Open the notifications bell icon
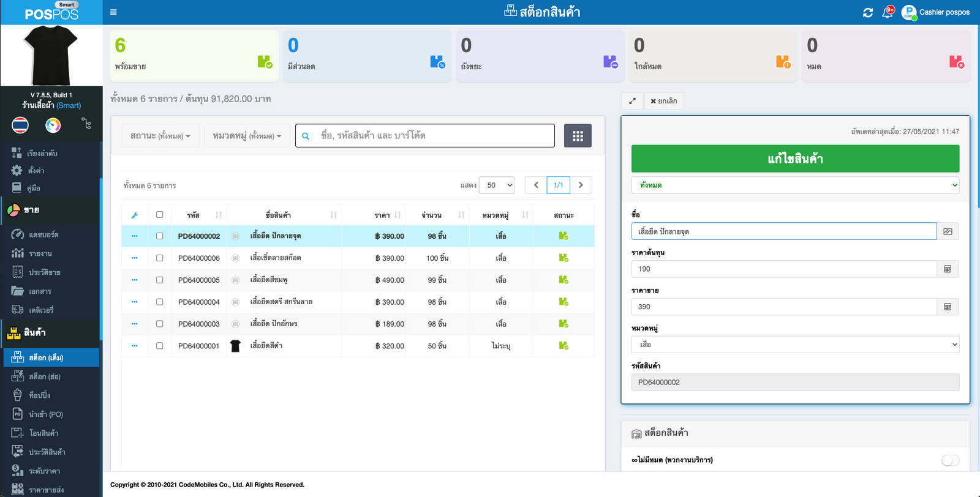This screenshot has height=497, width=980. point(888,12)
